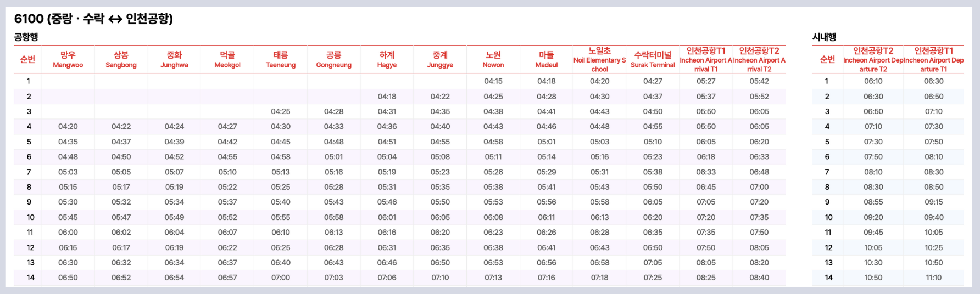Image resolution: width=980 pixels, height=294 pixels.
Task: Click the 순번 header in the 시내행 table
Action: (827, 59)
